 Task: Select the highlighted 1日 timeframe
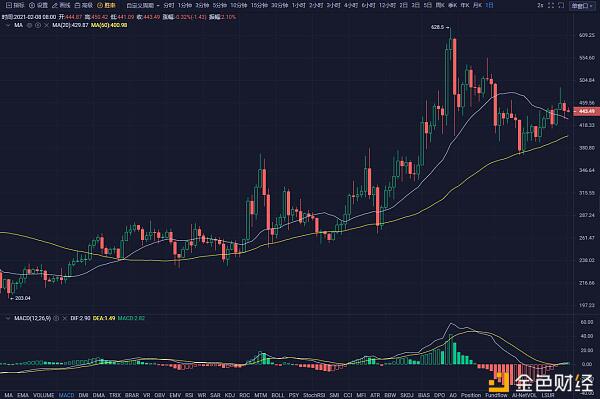coord(489,5)
